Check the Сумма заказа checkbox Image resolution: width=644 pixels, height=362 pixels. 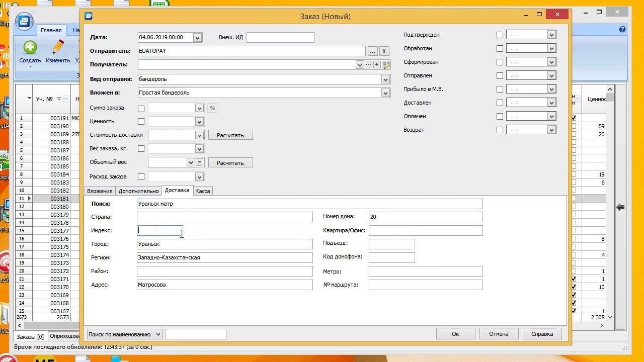tap(141, 109)
